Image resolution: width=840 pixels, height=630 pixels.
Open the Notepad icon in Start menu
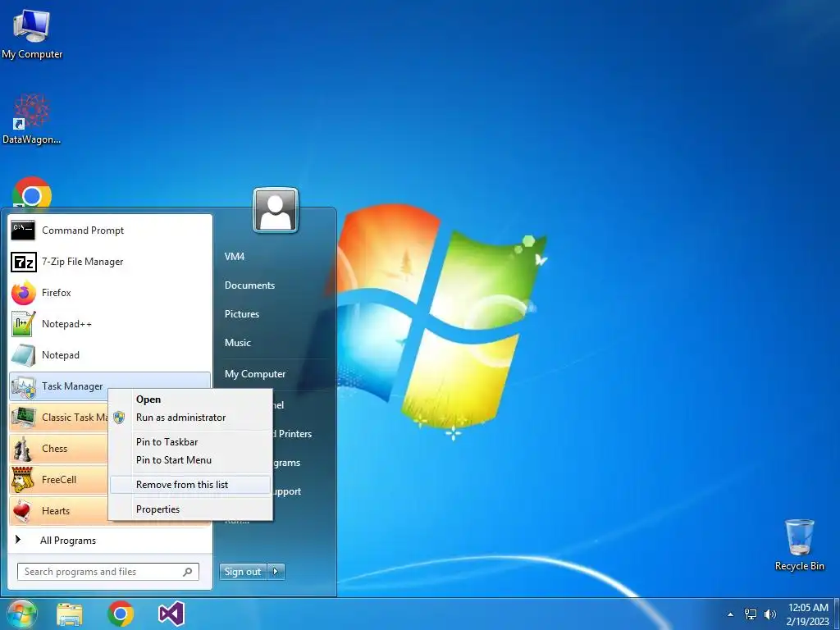[x=23, y=355]
